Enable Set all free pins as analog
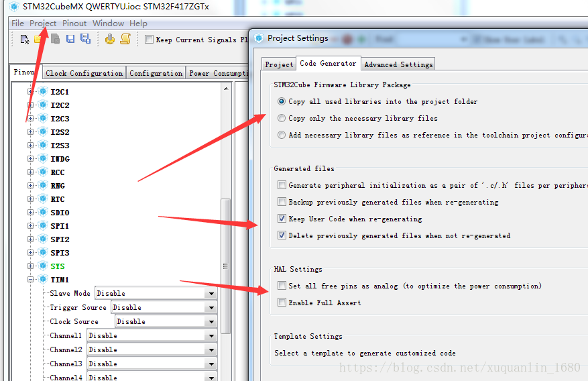Viewport: 588px width, 381px height. (282, 285)
